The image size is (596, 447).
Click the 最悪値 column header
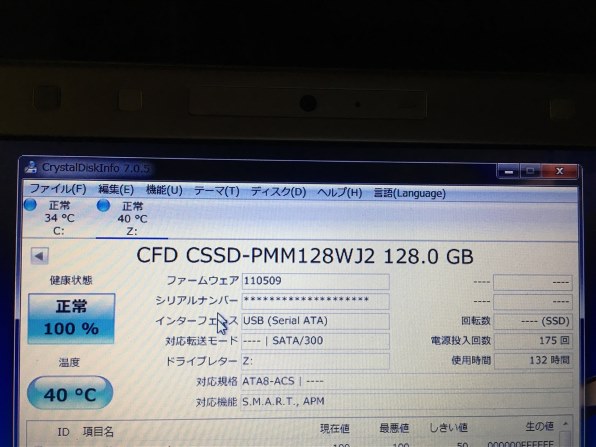click(x=394, y=428)
